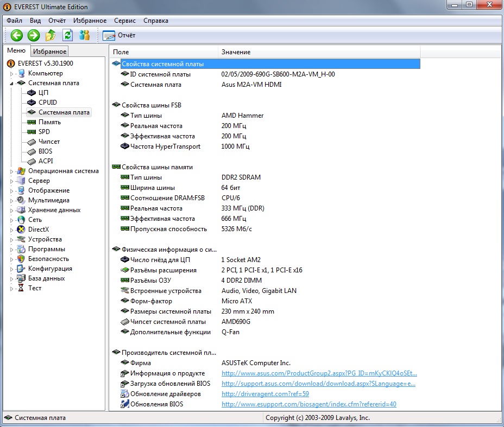Open the BIOS tree item
This screenshot has height=427, width=504.
tap(45, 151)
